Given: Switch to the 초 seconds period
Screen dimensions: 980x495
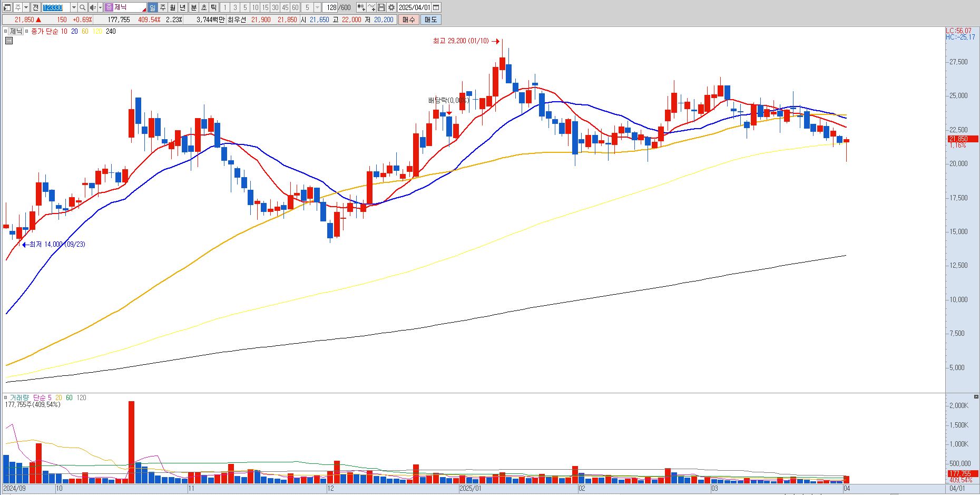Looking at the screenshot, I should [x=203, y=7].
